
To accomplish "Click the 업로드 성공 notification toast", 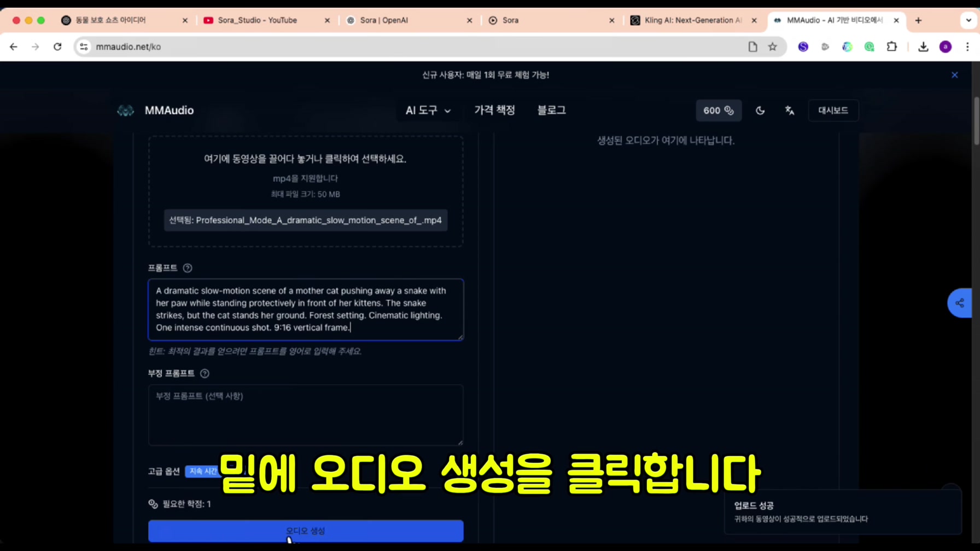I will click(843, 512).
